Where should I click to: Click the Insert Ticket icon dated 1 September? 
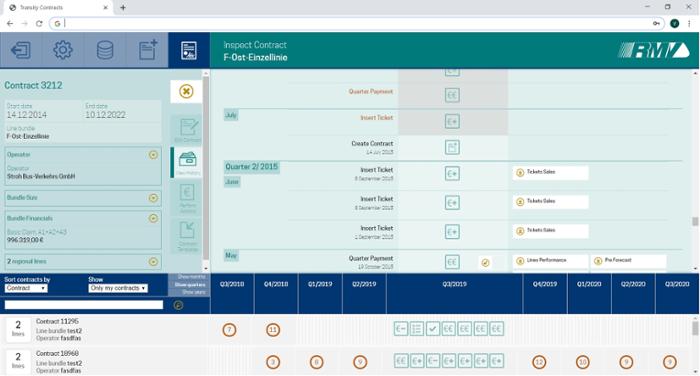tap(452, 232)
